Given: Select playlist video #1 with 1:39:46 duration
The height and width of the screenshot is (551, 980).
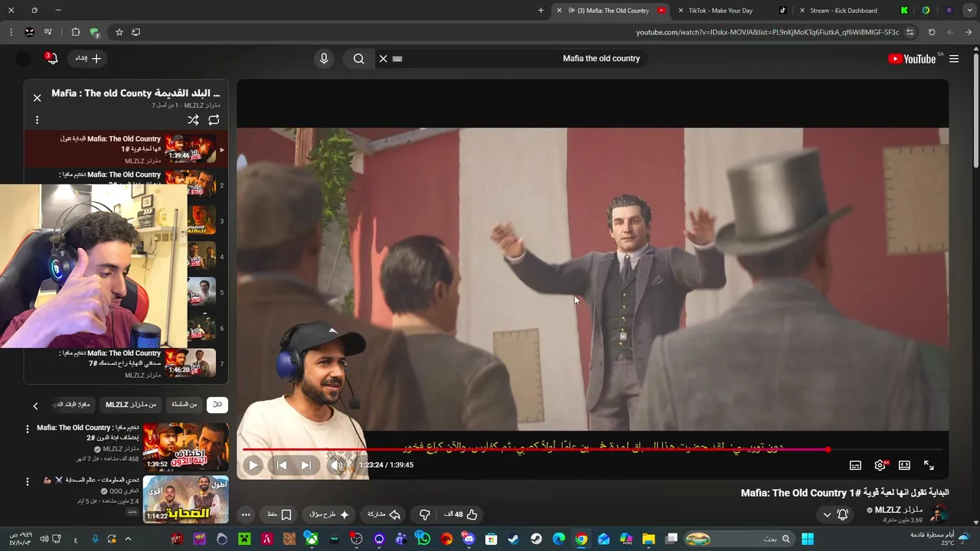Looking at the screenshot, I should point(126,149).
